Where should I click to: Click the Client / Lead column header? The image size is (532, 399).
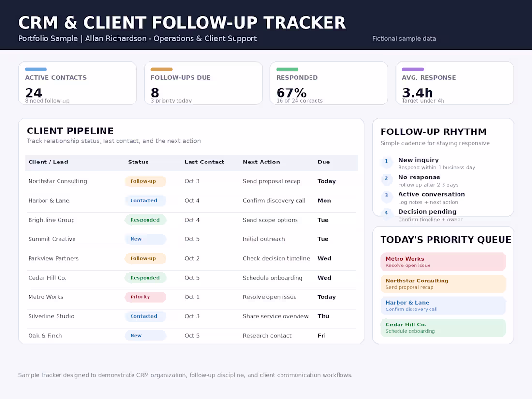coord(48,162)
